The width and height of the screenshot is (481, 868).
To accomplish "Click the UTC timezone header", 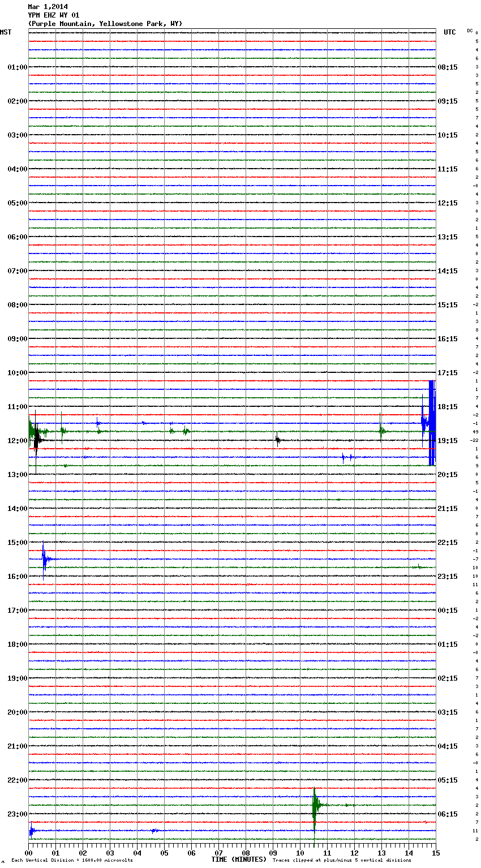I will 449,32.
